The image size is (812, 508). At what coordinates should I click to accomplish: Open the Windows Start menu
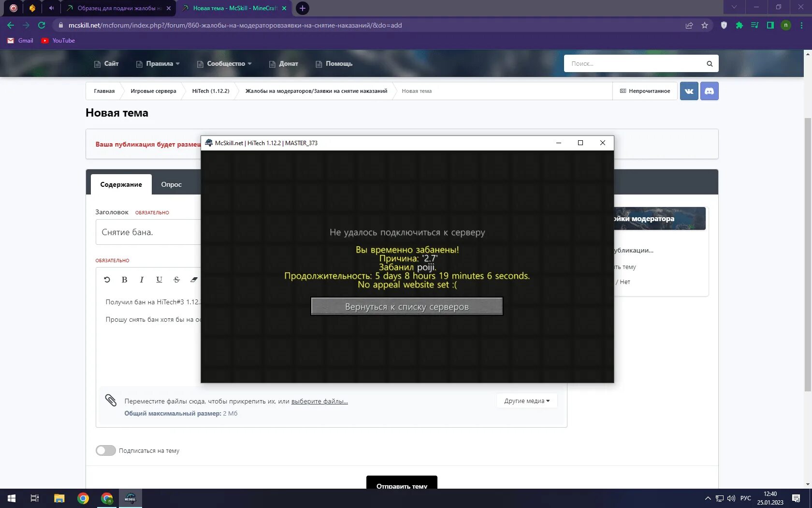[x=12, y=498]
